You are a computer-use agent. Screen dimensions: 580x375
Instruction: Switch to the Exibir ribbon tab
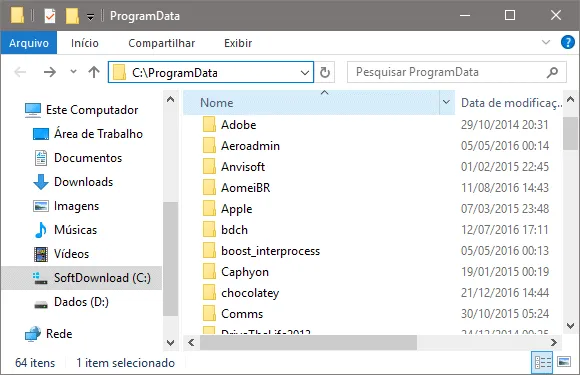point(238,43)
